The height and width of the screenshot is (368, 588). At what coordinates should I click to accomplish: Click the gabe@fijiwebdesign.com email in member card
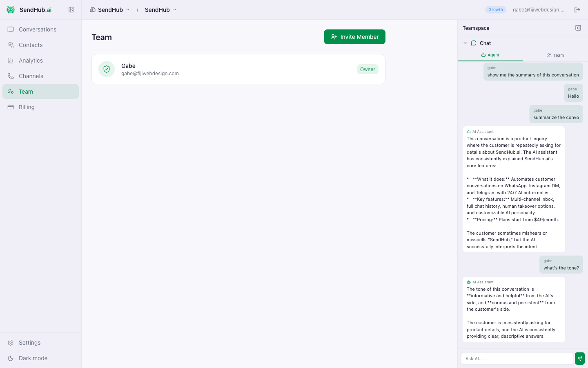[150, 74]
